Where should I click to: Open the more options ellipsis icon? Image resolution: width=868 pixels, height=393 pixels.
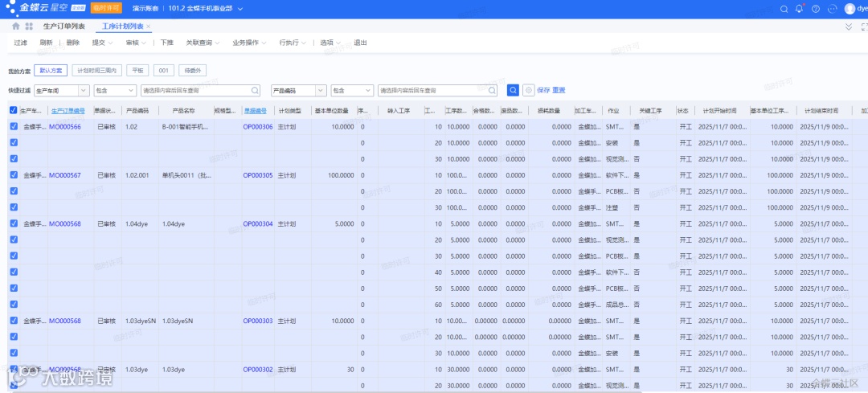832,9
